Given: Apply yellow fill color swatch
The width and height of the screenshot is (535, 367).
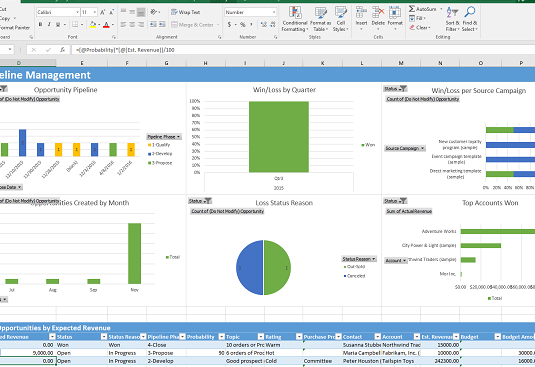Looking at the screenshot, I should coord(93,25).
